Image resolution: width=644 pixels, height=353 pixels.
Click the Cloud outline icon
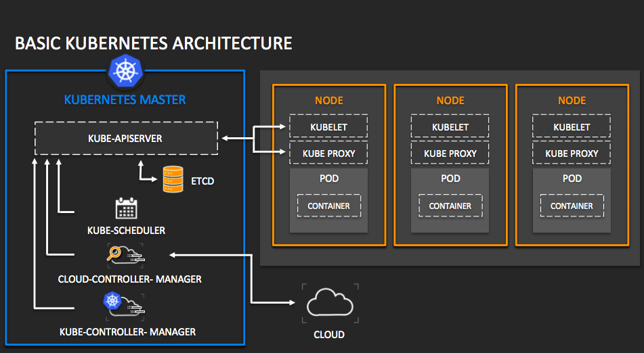pyautogui.click(x=330, y=303)
